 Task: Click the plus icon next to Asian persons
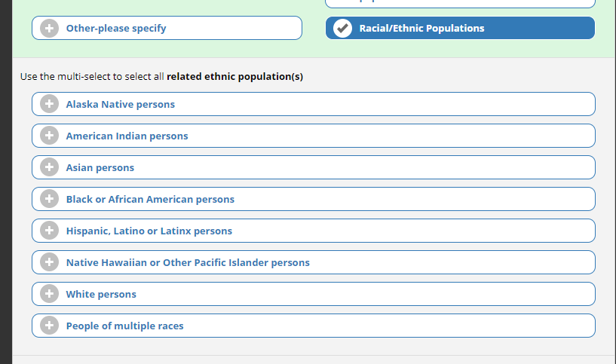[50, 167]
